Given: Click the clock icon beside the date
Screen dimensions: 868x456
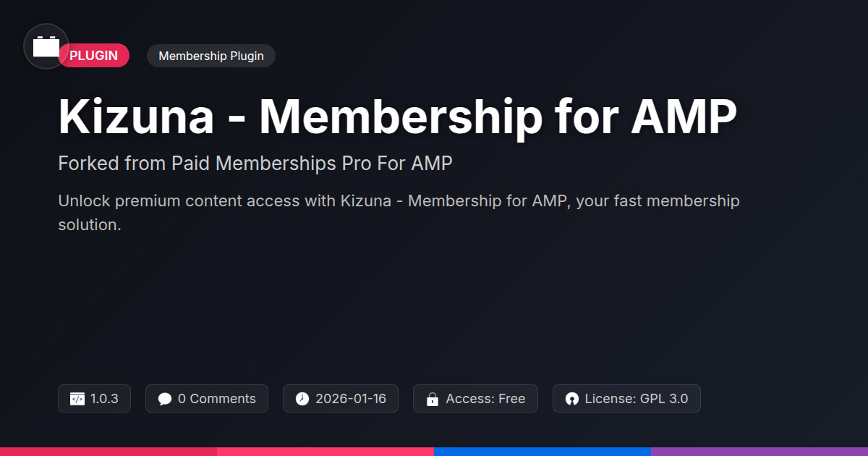Looking at the screenshot, I should coord(302,399).
